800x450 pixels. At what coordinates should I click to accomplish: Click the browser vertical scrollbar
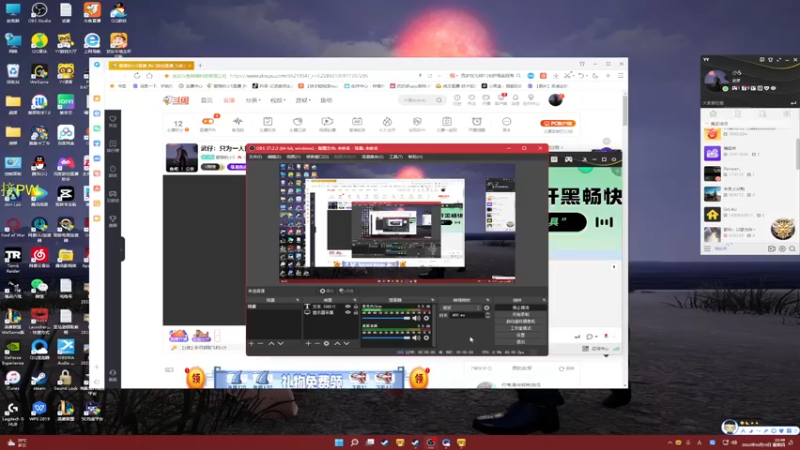(625, 110)
